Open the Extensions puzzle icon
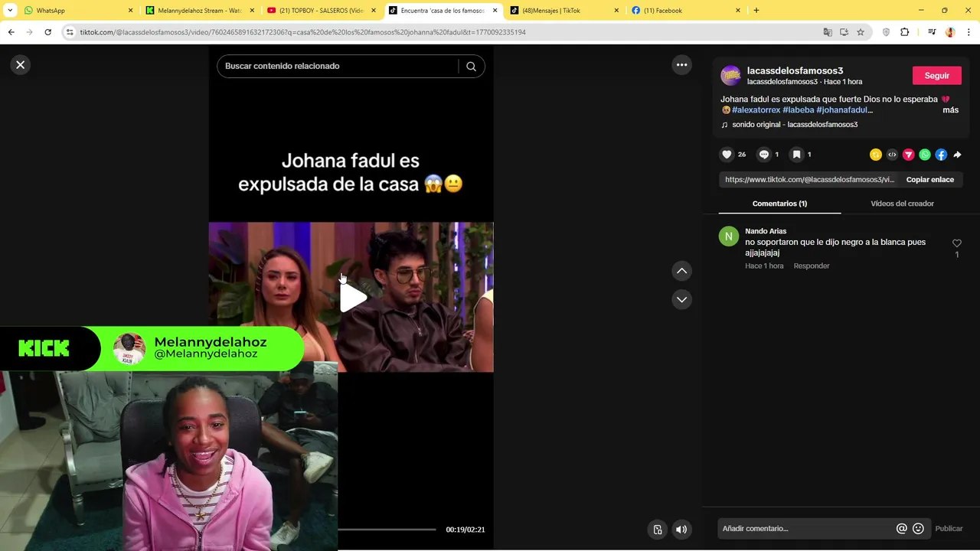The image size is (980, 551). click(x=905, y=32)
